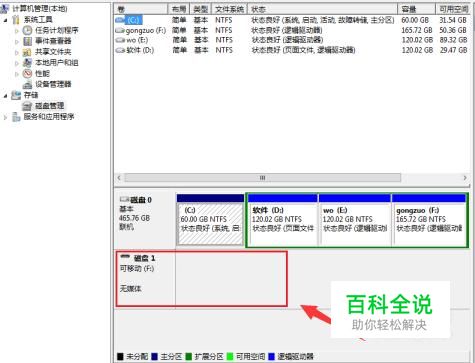Screen dimensions: 475x363
Task: Select 设备管理器 in the tree
Action: 53,84
